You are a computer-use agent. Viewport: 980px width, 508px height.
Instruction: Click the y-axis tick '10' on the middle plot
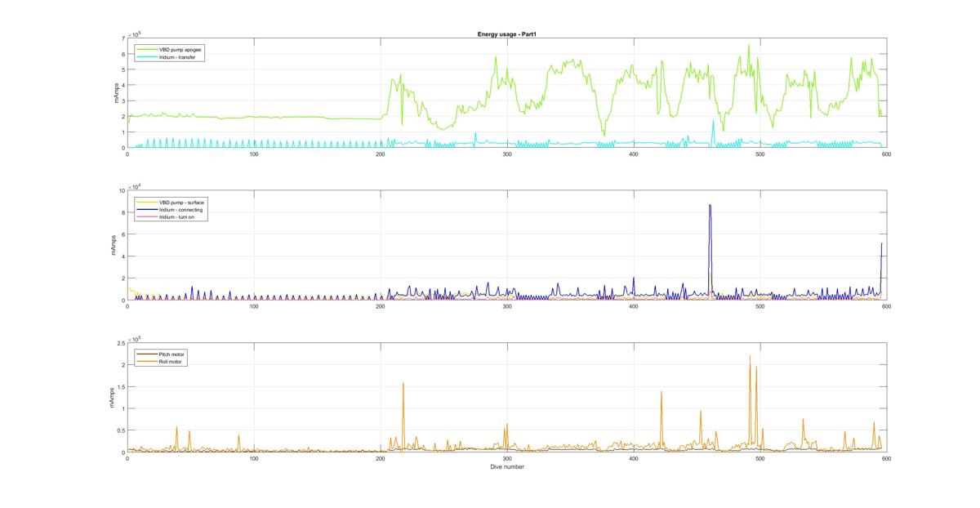[x=121, y=190]
